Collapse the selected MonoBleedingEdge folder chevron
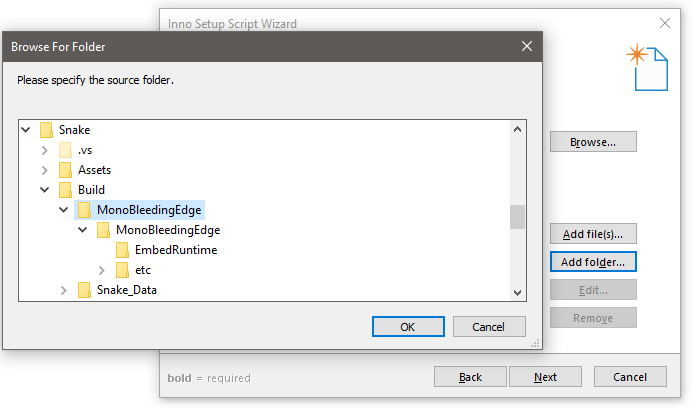The width and height of the screenshot is (693, 408). (x=64, y=210)
